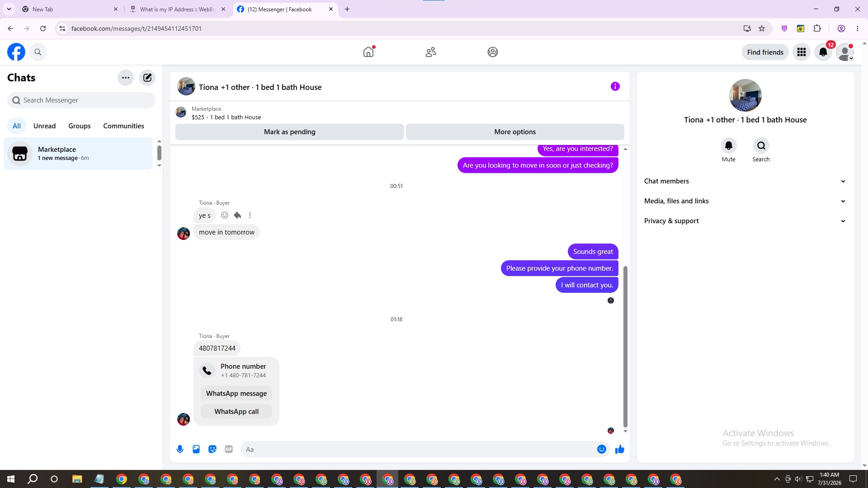Reload the page
868x488 pixels.
tap(43, 28)
